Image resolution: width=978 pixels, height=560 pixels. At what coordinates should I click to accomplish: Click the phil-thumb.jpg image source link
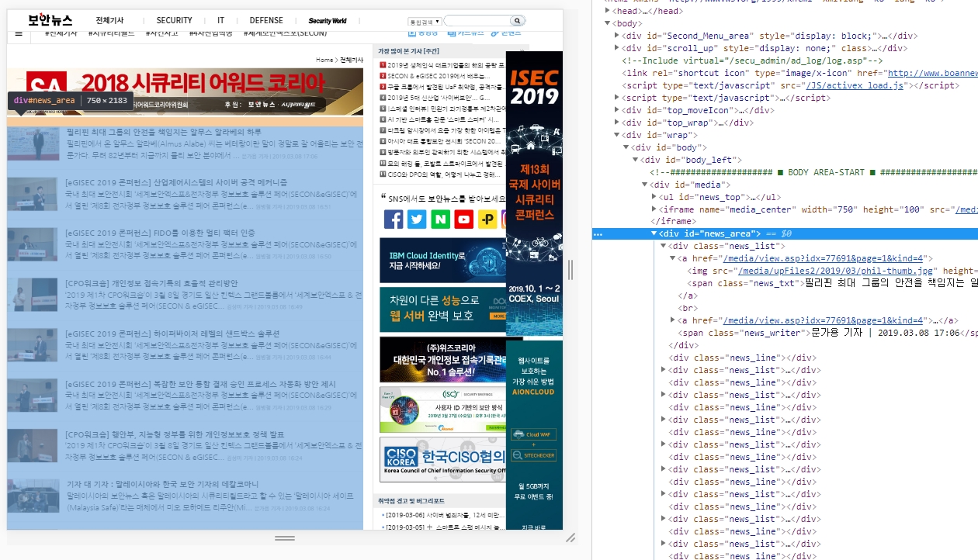pos(834,271)
